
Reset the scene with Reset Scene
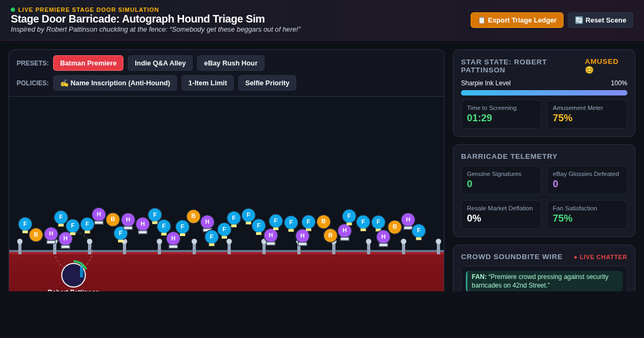(x=601, y=20)
